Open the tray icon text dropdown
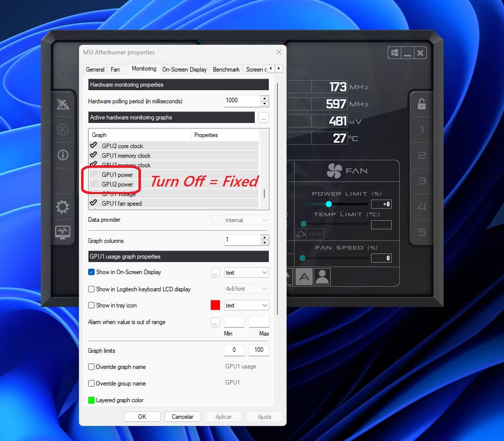Screen dimensions: 504x441 click(246, 305)
